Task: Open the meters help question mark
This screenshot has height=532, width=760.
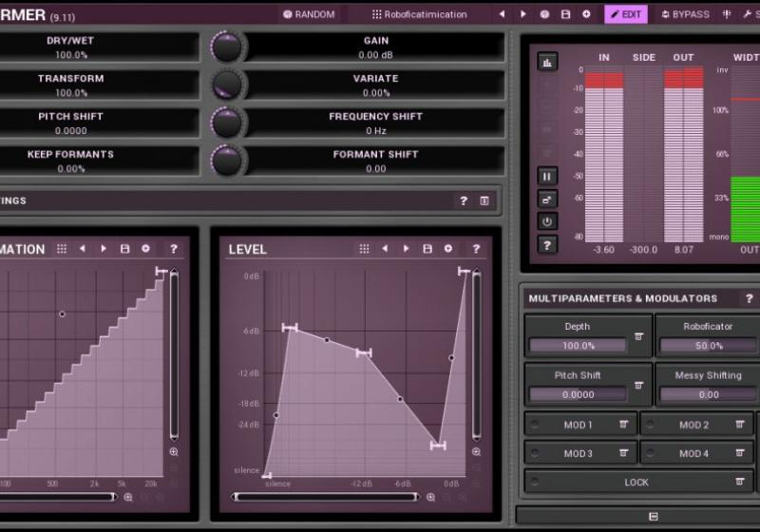Action: [x=547, y=245]
